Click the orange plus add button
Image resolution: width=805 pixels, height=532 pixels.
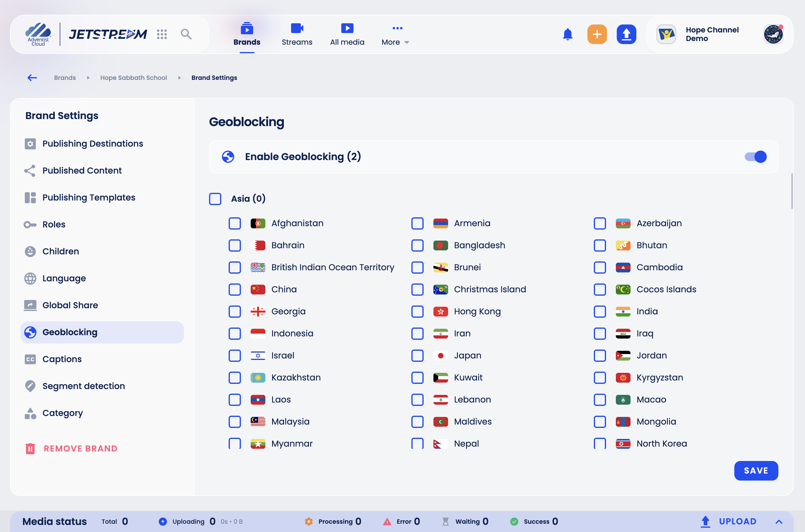click(x=597, y=34)
